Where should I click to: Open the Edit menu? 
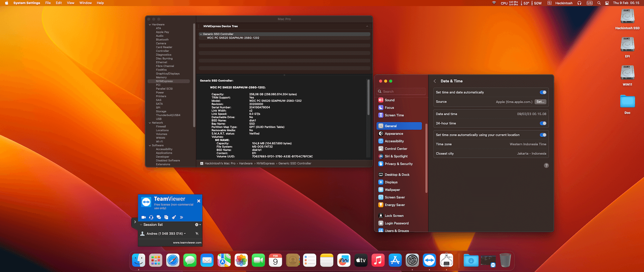tap(59, 3)
